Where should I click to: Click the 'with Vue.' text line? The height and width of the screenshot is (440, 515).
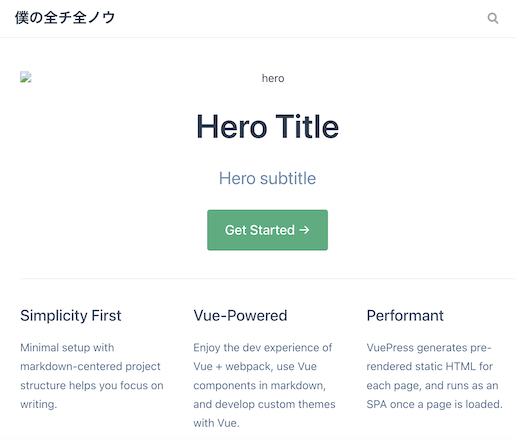coord(216,423)
